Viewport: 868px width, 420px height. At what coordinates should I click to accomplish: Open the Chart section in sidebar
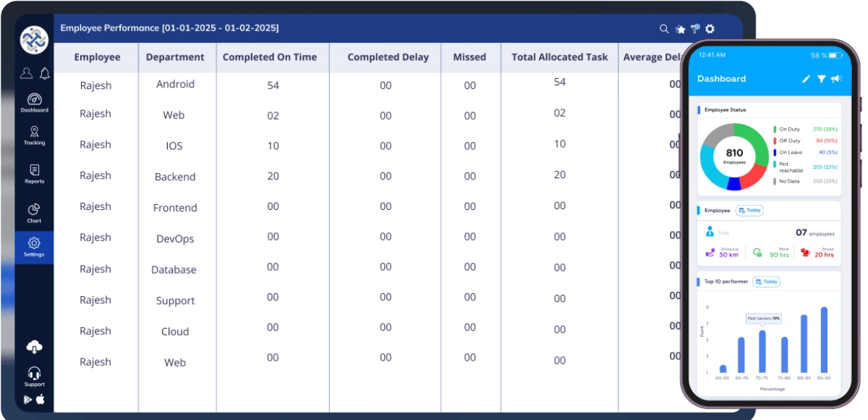(x=34, y=213)
